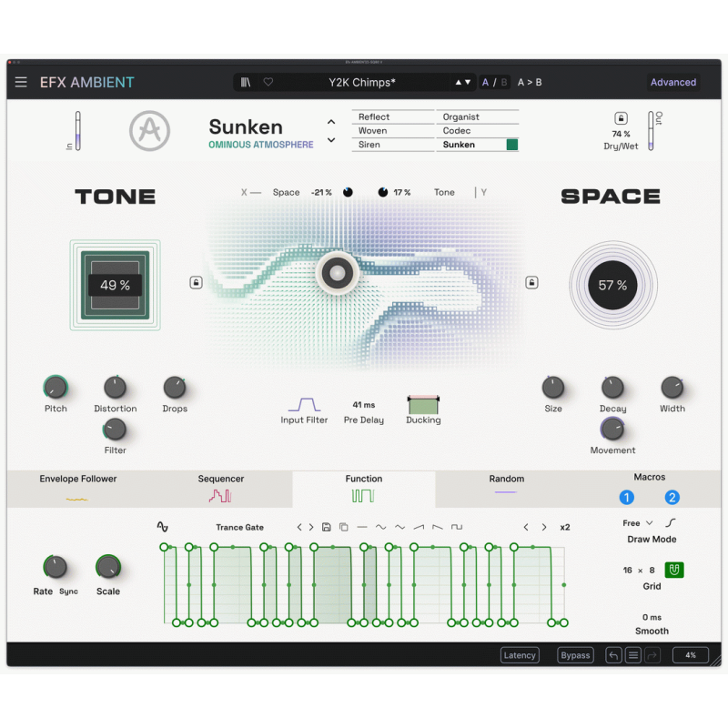The width and height of the screenshot is (728, 728).
Task: Select the Sunken ambient type
Action: [x=477, y=145]
